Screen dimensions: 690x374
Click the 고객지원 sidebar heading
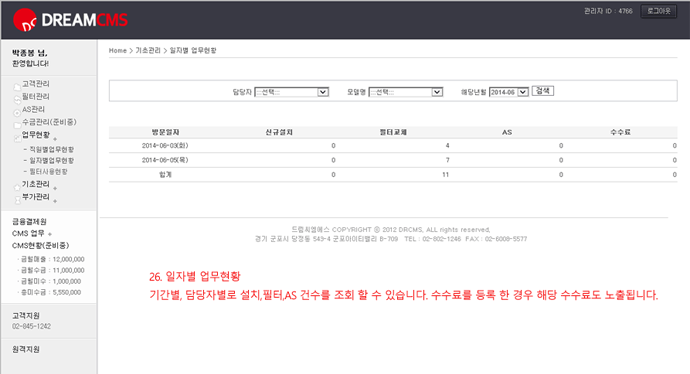click(26, 315)
